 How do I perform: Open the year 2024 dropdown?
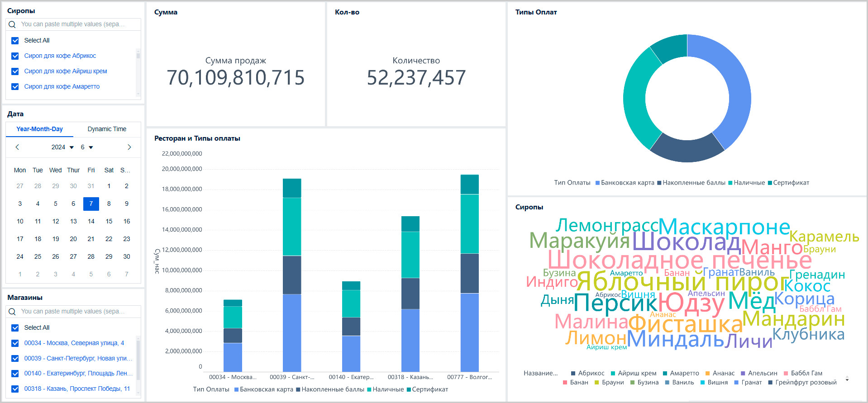(x=62, y=147)
